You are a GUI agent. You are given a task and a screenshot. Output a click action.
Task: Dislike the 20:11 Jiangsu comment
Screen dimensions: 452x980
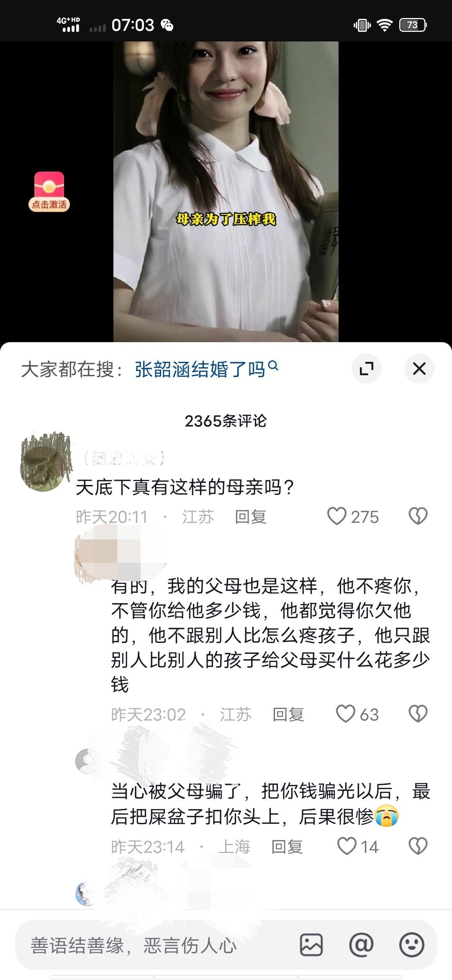click(x=418, y=516)
